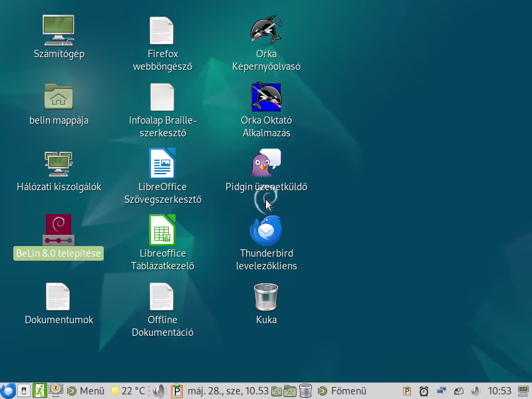The height and width of the screenshot is (399, 532).
Task: Click the network connection tray icon
Action: [442, 391]
